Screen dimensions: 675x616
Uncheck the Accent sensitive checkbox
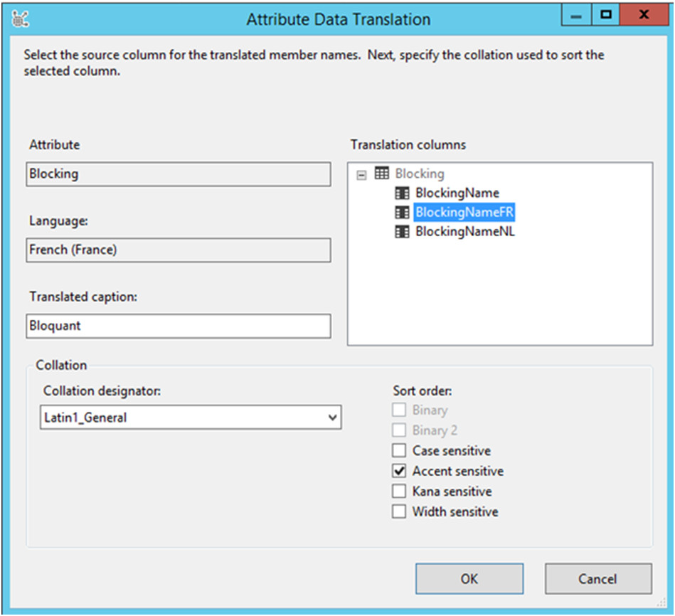(x=399, y=471)
